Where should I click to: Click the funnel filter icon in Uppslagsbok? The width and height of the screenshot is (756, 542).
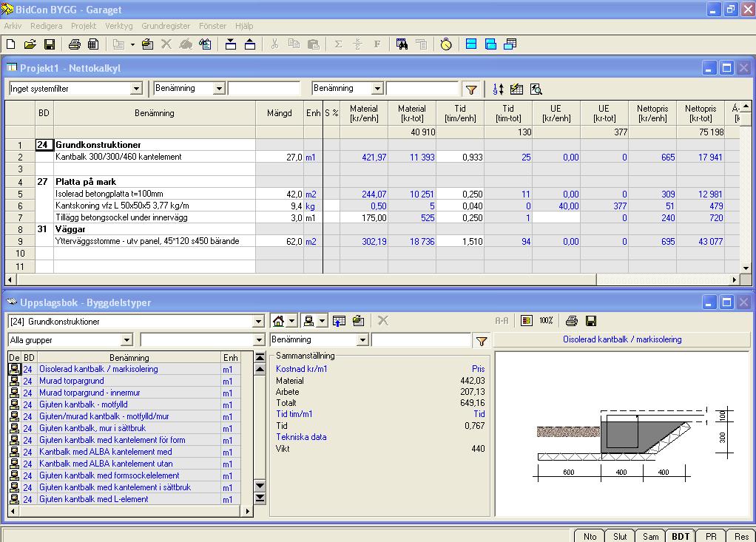click(x=481, y=341)
